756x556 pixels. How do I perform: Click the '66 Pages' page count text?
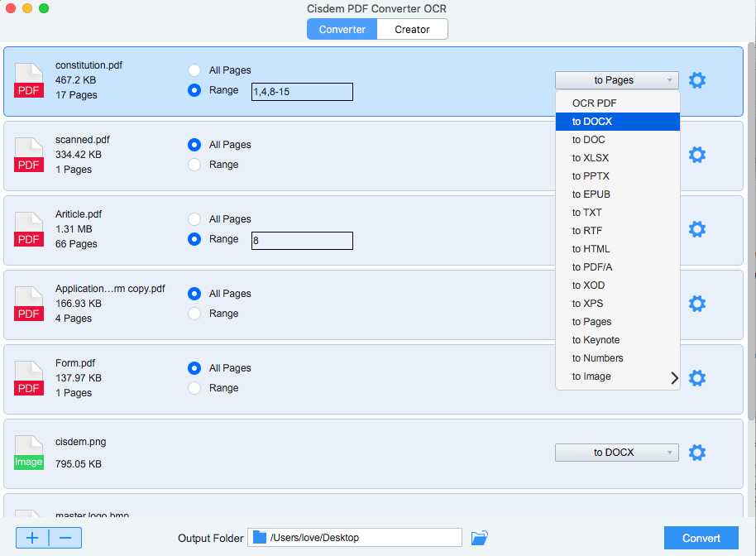[x=76, y=244]
